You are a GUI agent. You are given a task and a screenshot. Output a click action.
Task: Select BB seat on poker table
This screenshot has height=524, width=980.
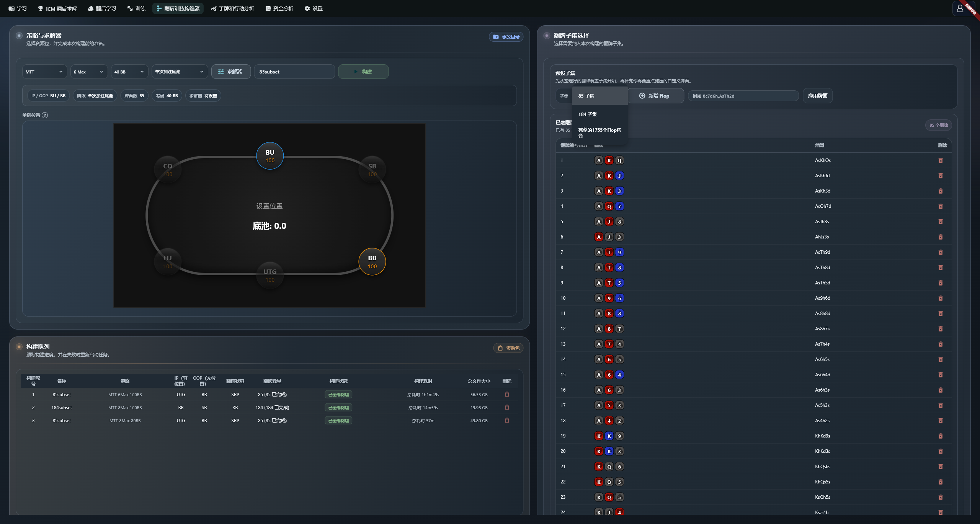click(372, 262)
